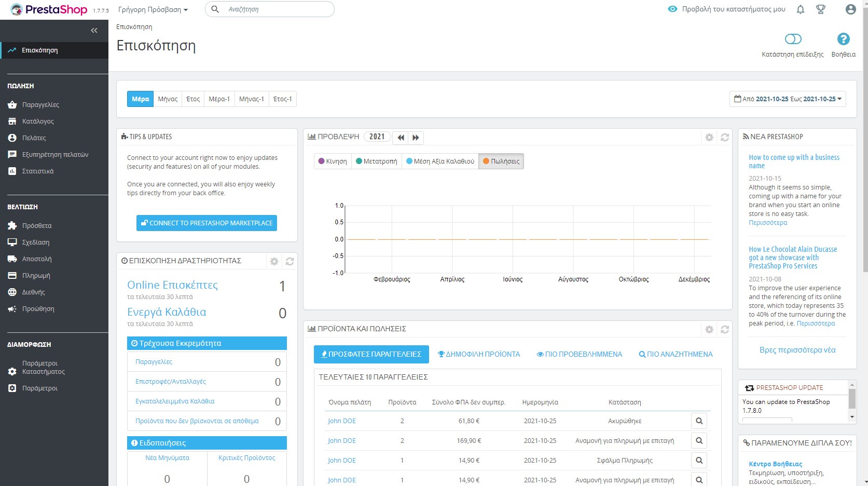Click the Αναζήτηση search field
The height and width of the screenshot is (486, 868).
[x=278, y=9]
